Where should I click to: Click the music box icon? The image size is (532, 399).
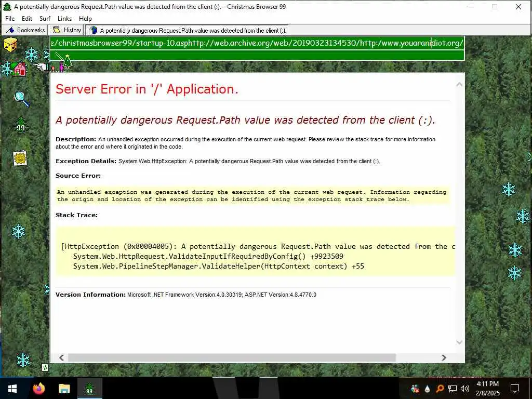[10, 45]
